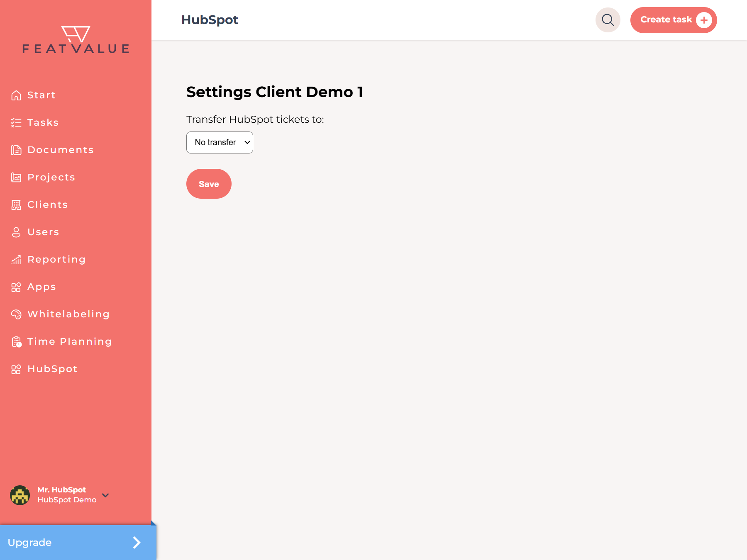Open Whitelabeling settings
The image size is (747, 560).
[x=68, y=314]
